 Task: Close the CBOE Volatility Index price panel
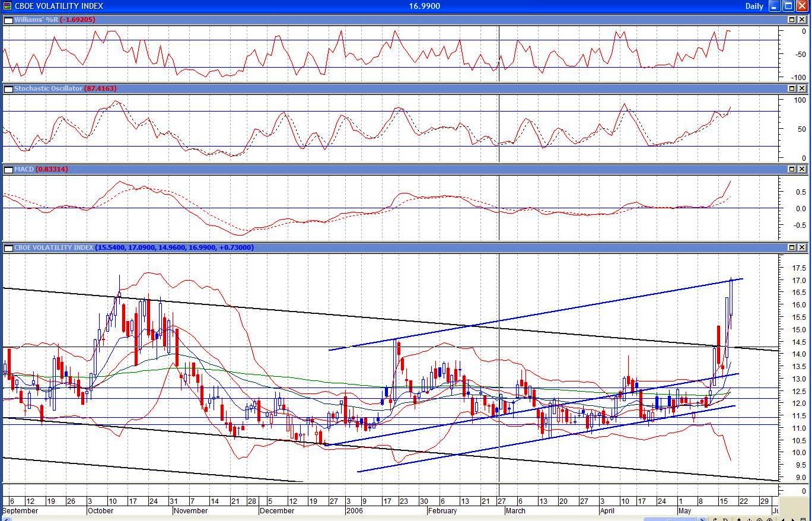[x=802, y=248]
